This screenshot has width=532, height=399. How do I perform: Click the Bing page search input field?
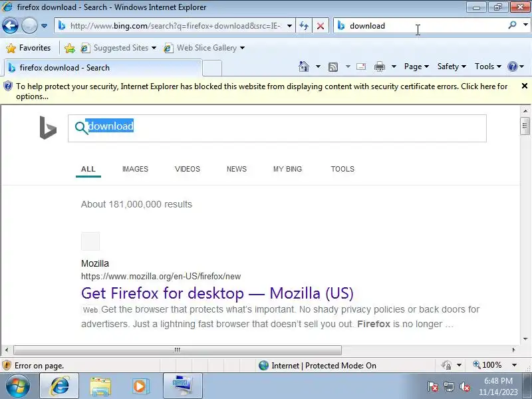277,128
